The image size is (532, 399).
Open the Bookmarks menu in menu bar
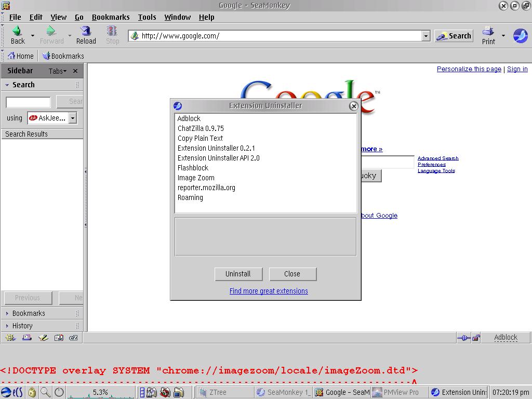coord(111,17)
